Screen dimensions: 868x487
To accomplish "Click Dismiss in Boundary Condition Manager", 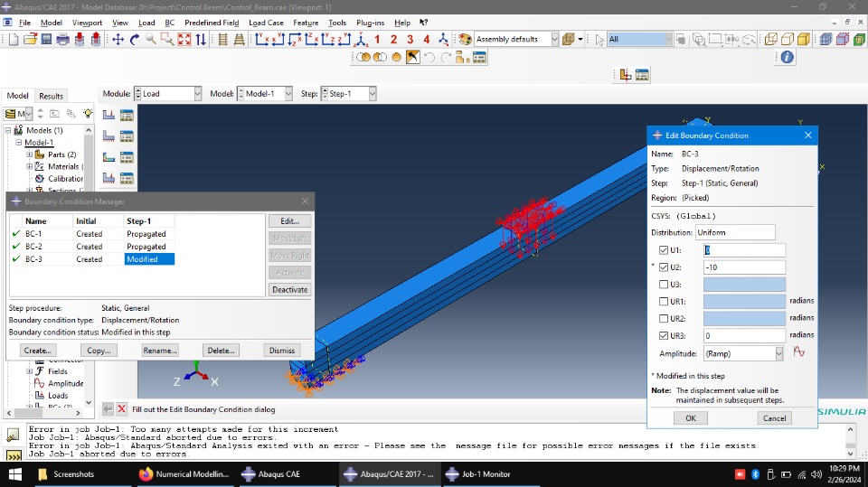I will [282, 351].
